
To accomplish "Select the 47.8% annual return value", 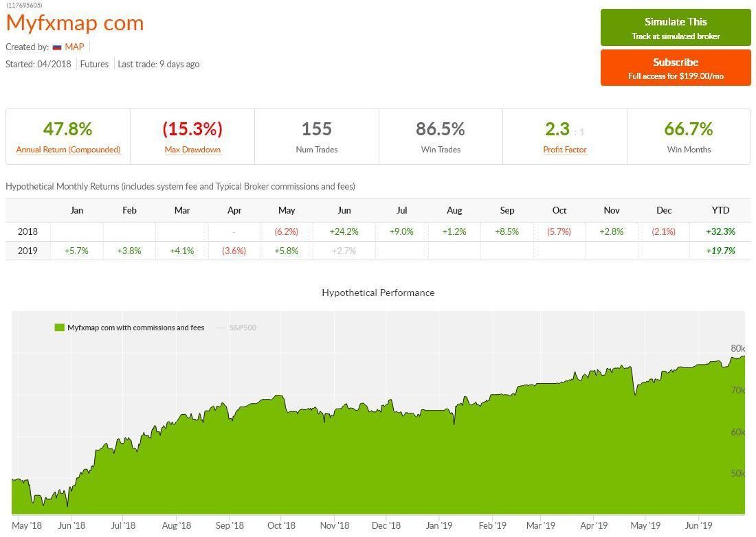I will click(x=67, y=129).
